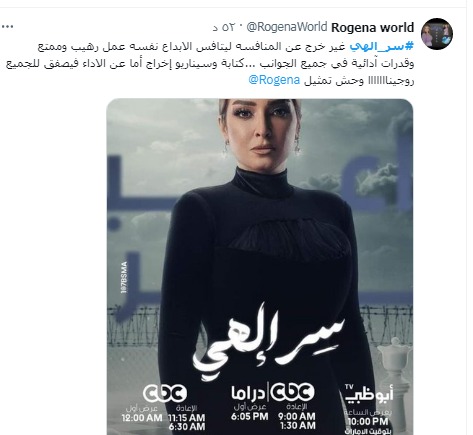This screenshot has width=473, height=435.
Task: Visit the @RogenaWorld handle profile
Action: click(x=287, y=27)
